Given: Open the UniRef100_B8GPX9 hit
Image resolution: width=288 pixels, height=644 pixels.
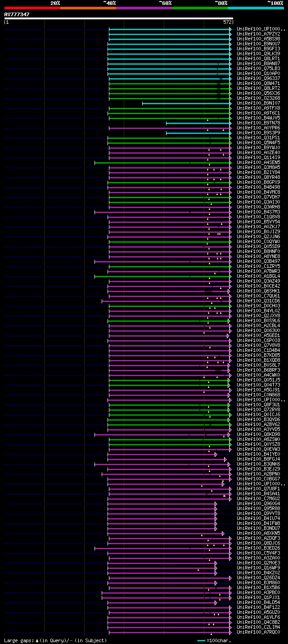Looking at the screenshot, I should point(258,182).
